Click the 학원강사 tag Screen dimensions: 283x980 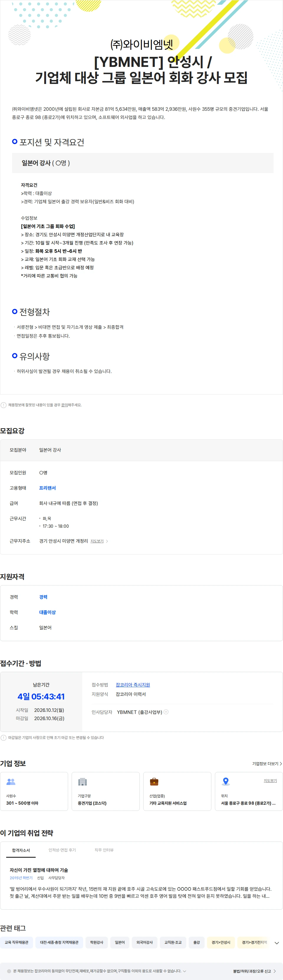tap(97, 942)
